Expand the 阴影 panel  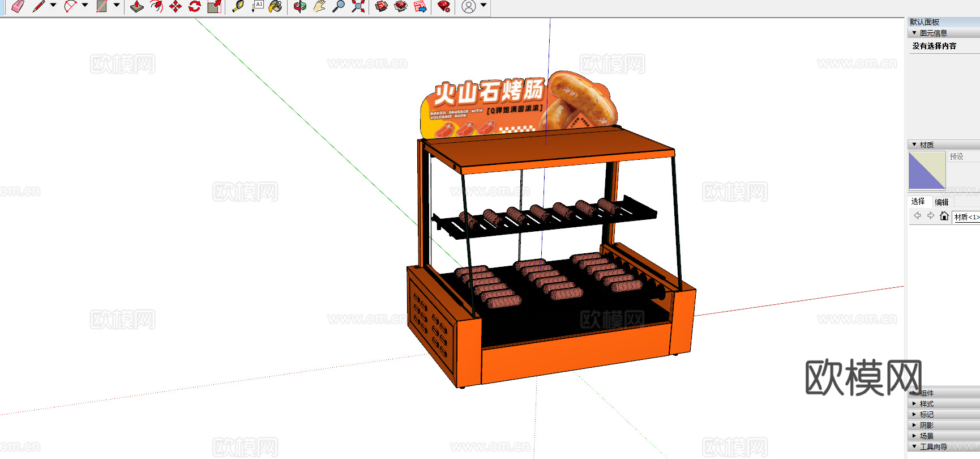click(x=944, y=425)
